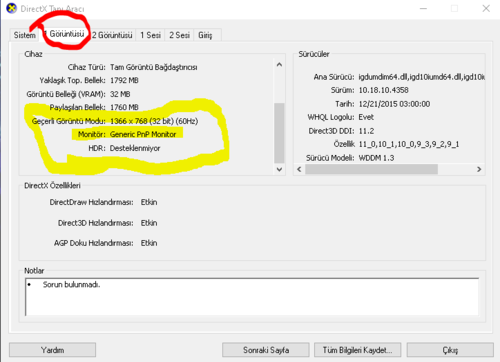Click the DirectX title bar icon

[11, 8]
